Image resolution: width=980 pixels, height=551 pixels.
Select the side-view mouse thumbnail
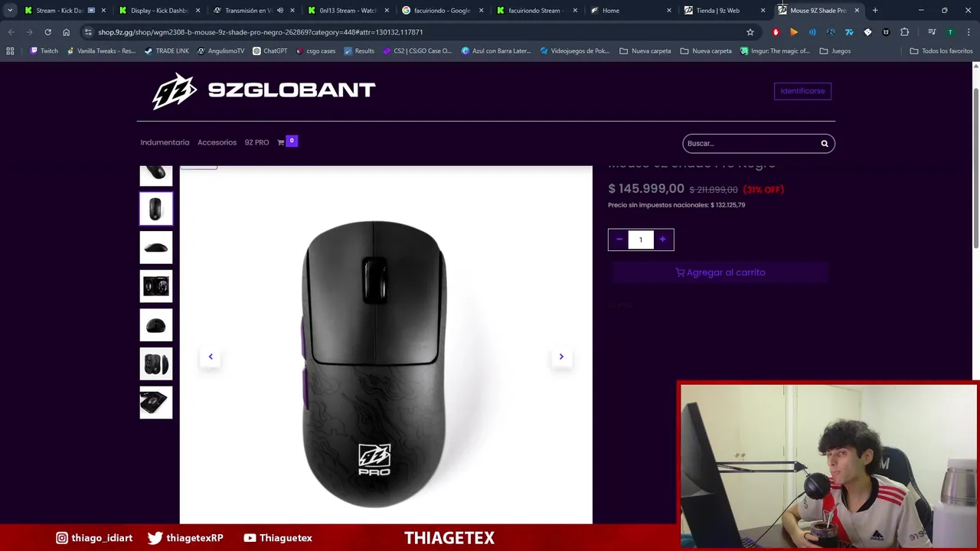156,247
